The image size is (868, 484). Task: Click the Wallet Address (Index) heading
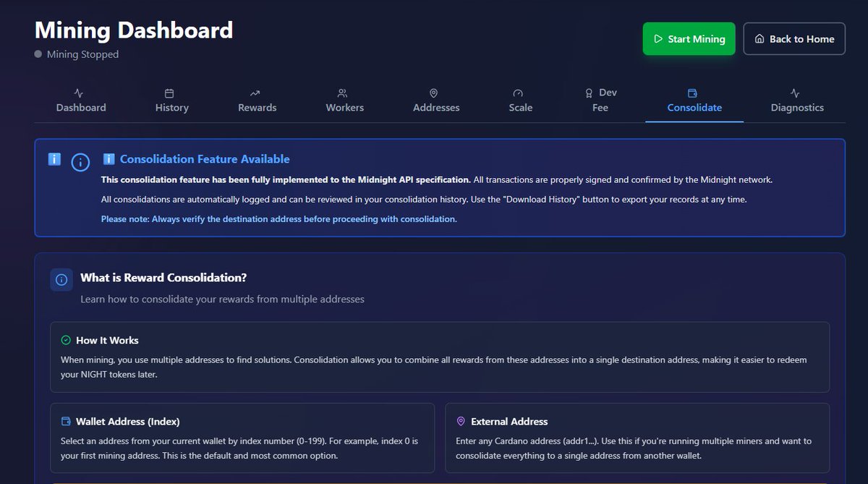click(x=128, y=421)
